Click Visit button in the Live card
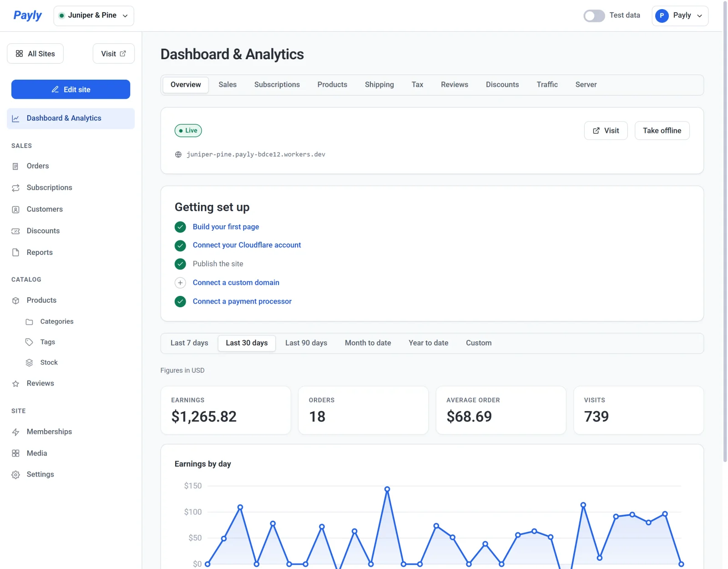 (x=606, y=131)
